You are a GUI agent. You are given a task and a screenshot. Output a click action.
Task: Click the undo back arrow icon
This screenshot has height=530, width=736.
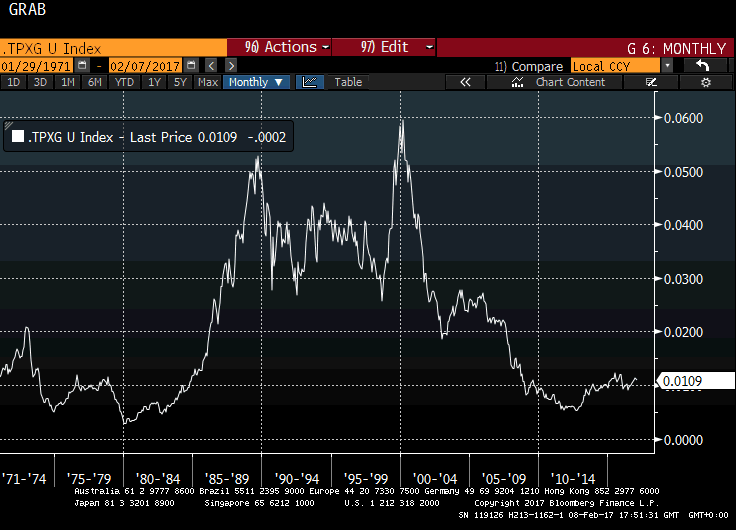702,65
